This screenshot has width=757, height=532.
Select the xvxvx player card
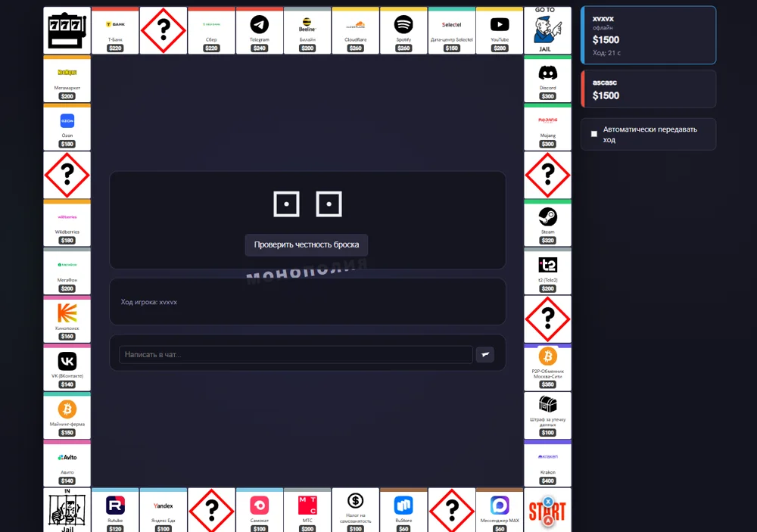tap(649, 36)
